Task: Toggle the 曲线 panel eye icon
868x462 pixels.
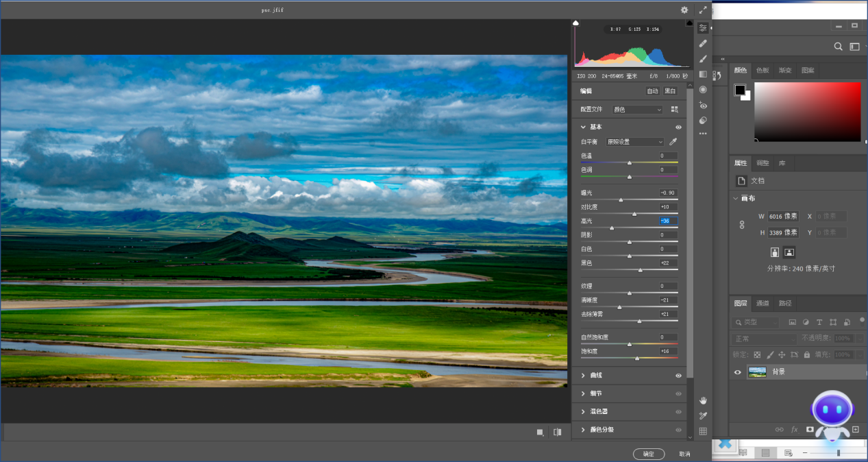Action: coord(678,376)
